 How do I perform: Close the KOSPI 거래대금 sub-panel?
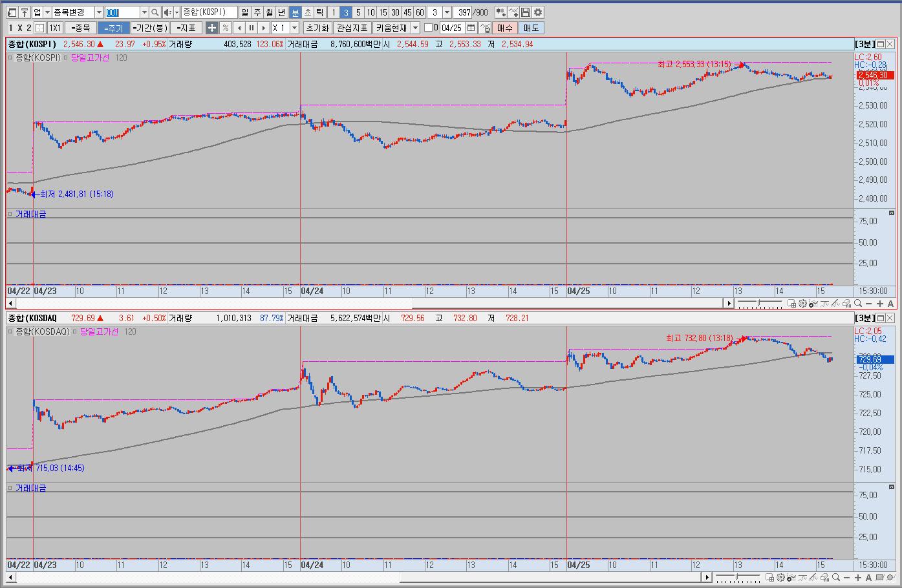click(x=892, y=213)
